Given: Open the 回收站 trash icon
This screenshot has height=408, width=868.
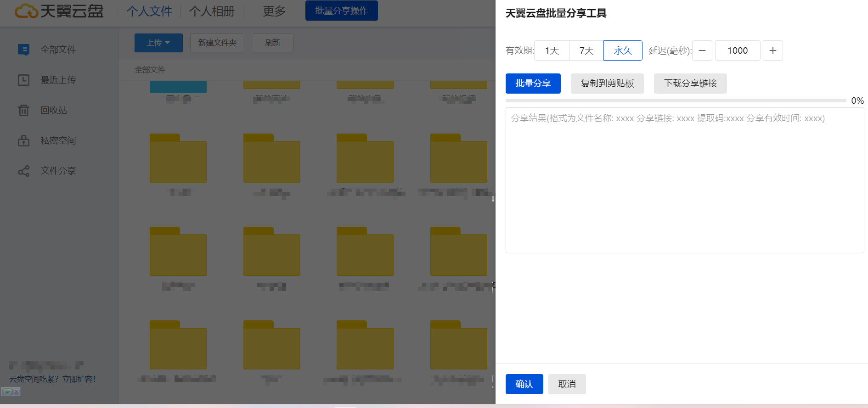Looking at the screenshot, I should (23, 110).
